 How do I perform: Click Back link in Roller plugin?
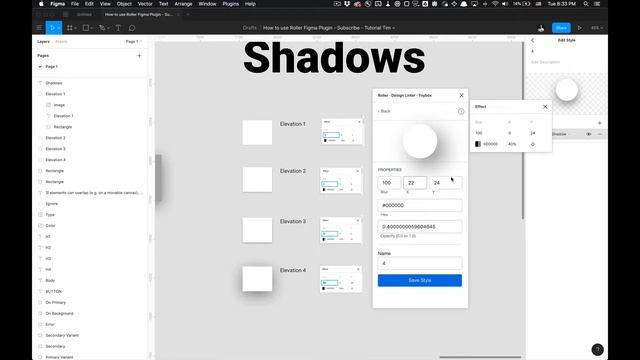[384, 111]
